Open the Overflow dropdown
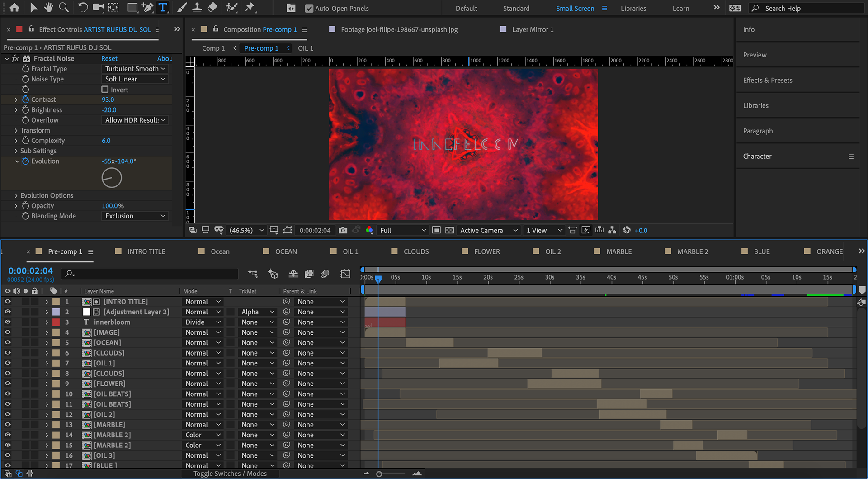 135,120
